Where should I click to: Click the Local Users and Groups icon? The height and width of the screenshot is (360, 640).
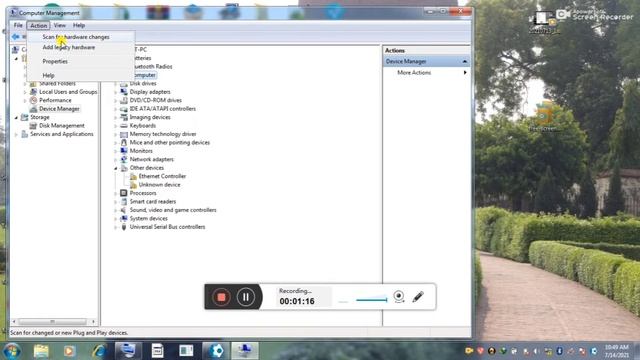[33, 92]
